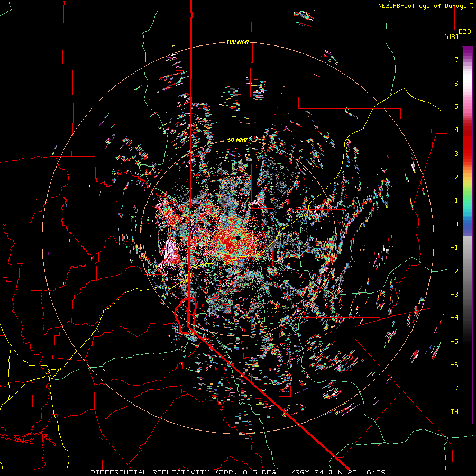Image resolution: width=476 pixels, height=476 pixels.
Task: Click the 2 value on the color scale
Action: point(456,177)
